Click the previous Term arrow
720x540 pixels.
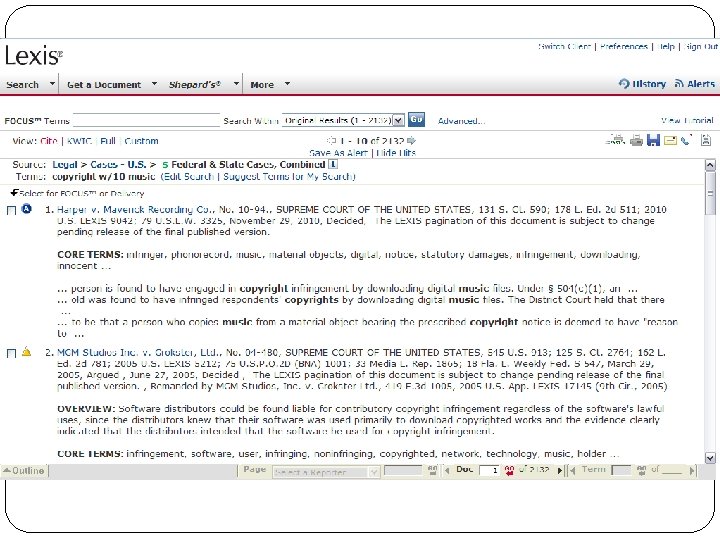(x=572, y=470)
